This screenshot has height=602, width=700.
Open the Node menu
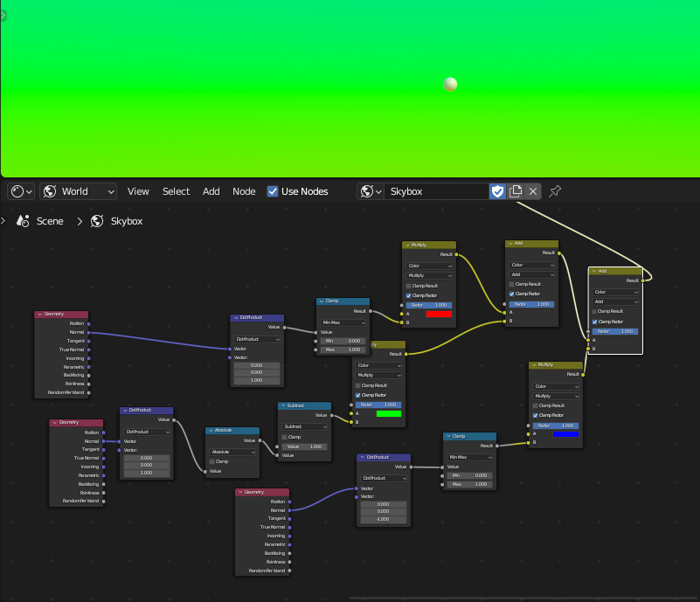244,191
